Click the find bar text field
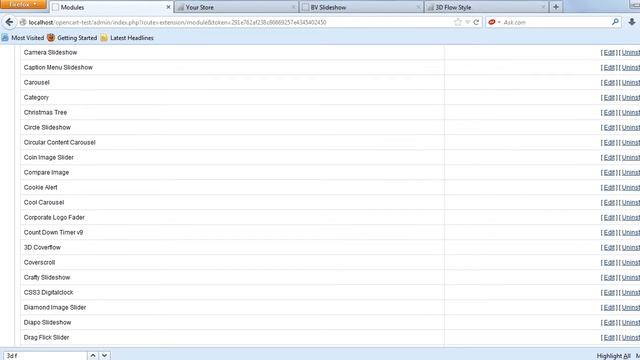Screen dimensions: 640x360 [45, 356]
